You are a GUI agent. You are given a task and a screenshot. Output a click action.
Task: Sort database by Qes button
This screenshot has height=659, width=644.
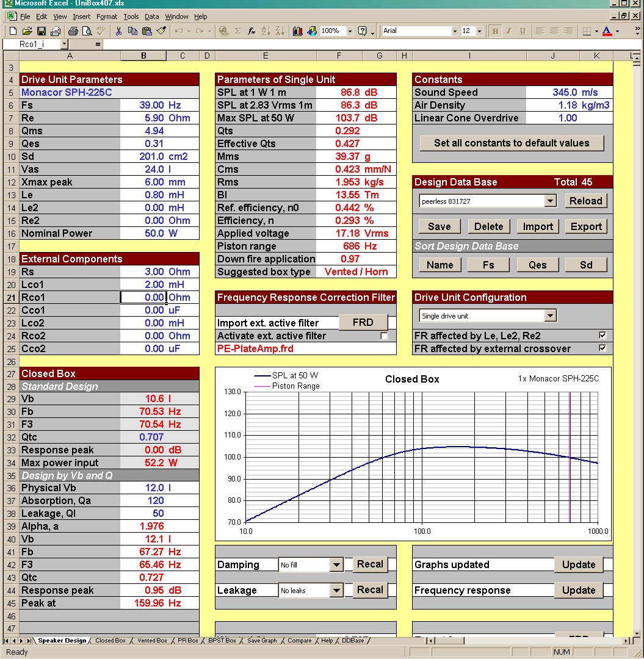pos(537,265)
